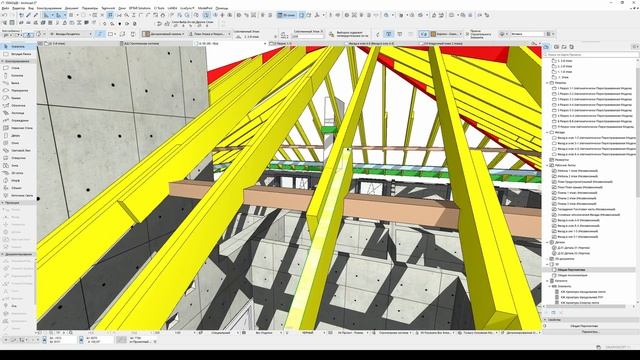Screen dimensions: 640x360
Task: Select Развертки item in Navigator tree
Action: coord(562,160)
